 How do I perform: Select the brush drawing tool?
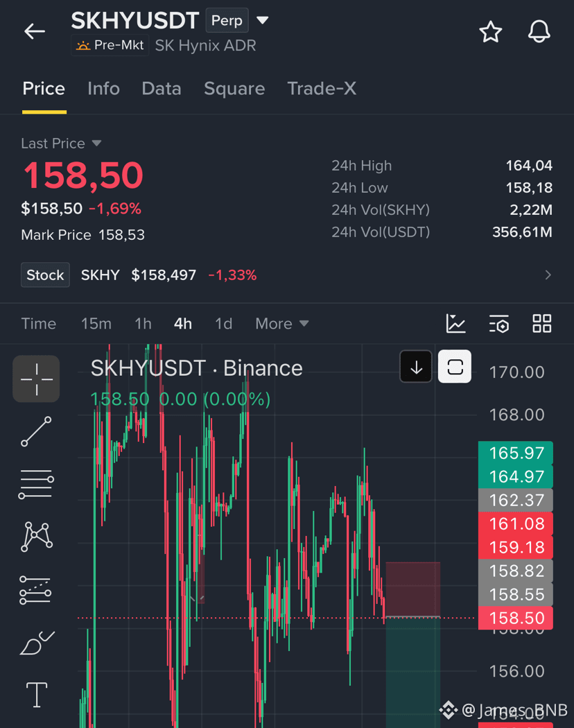tap(36, 643)
